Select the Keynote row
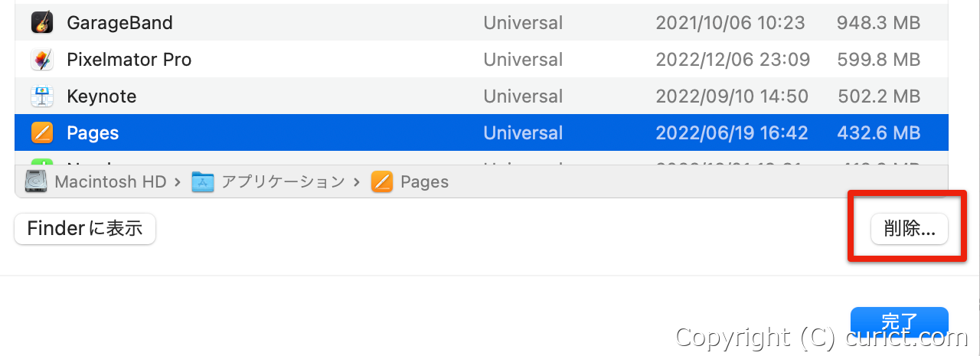Image resolution: width=980 pixels, height=356 pixels. pyautogui.click(x=482, y=96)
